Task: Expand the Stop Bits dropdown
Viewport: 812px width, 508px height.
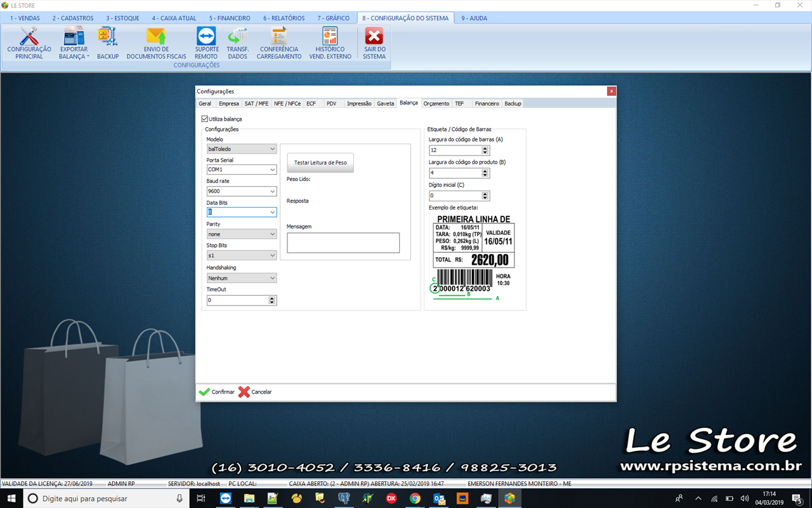Action: 242,255
